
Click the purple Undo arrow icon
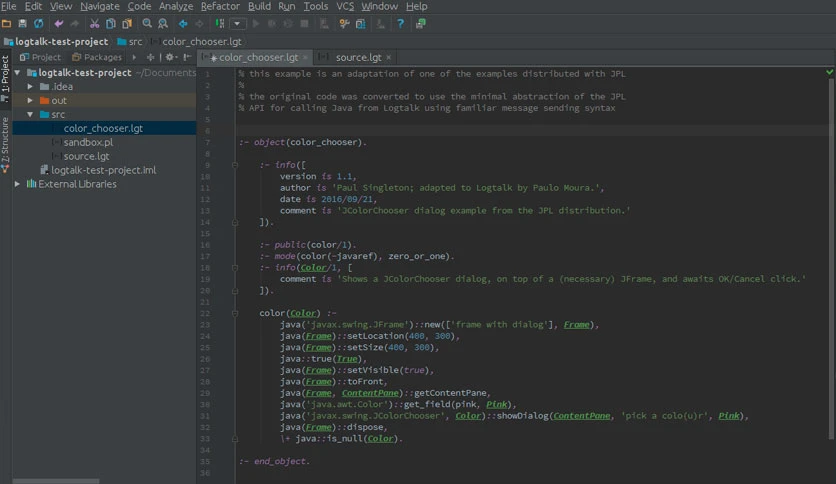tap(59, 23)
